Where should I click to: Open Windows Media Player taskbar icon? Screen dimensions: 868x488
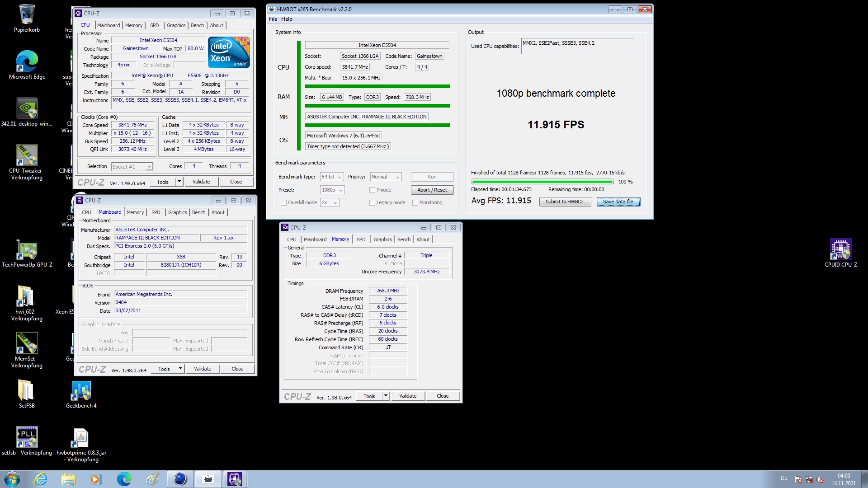[x=95, y=479]
